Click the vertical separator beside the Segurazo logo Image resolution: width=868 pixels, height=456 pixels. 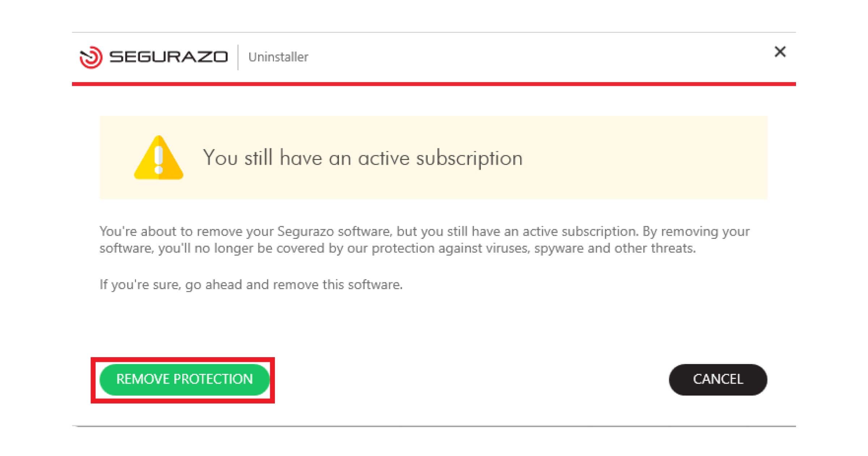tap(238, 57)
